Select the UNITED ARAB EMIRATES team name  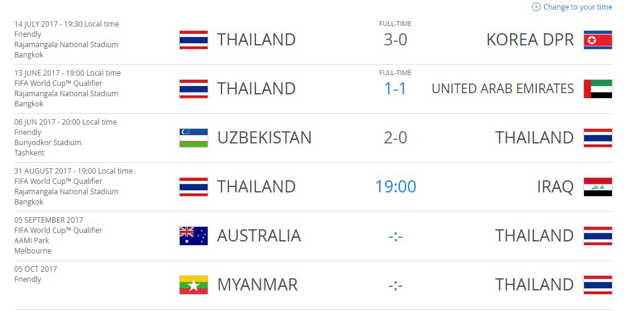click(503, 89)
